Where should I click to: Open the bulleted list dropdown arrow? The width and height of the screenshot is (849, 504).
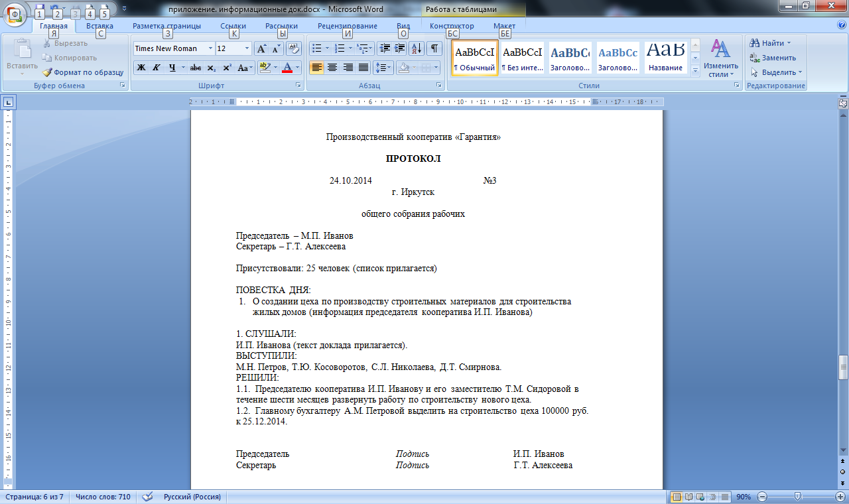tap(328, 48)
